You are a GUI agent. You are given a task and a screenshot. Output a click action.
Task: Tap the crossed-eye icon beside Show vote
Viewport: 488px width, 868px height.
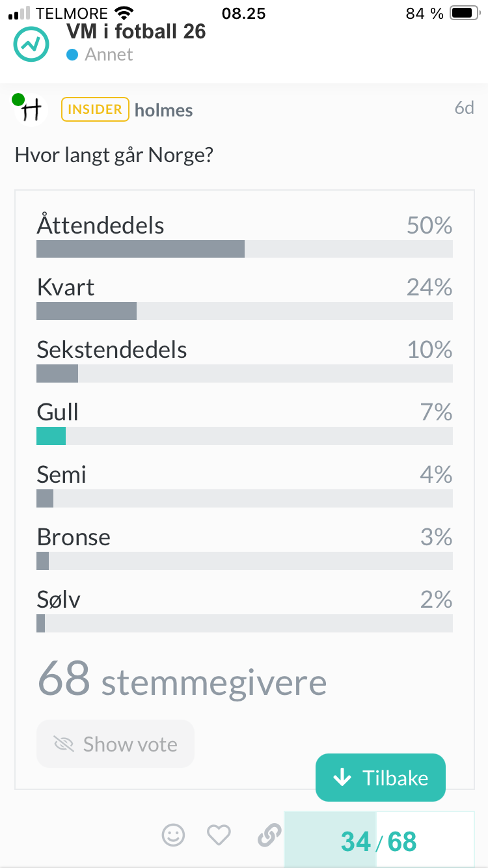click(64, 744)
